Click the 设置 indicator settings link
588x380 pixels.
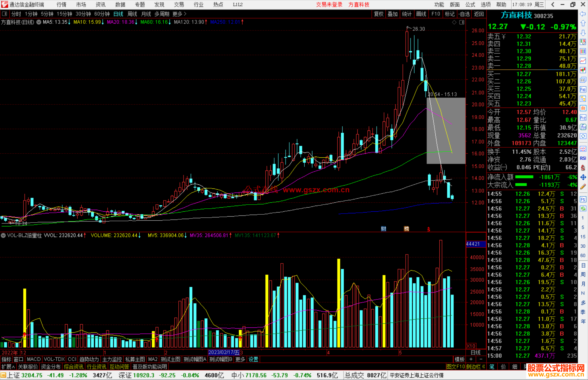(x=253, y=359)
